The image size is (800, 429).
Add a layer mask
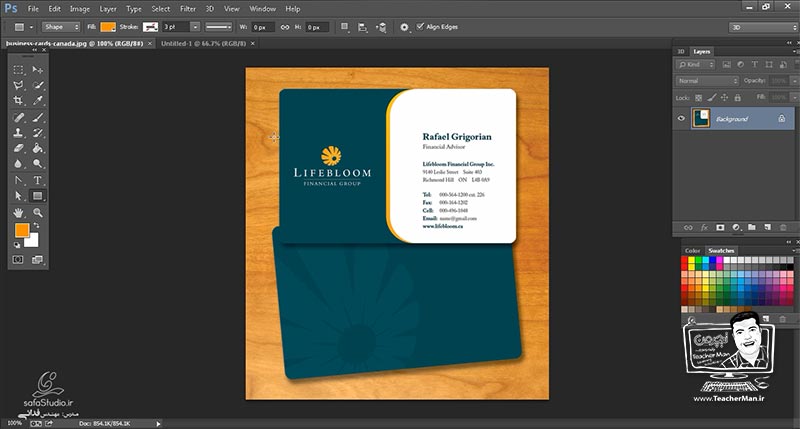click(x=720, y=228)
